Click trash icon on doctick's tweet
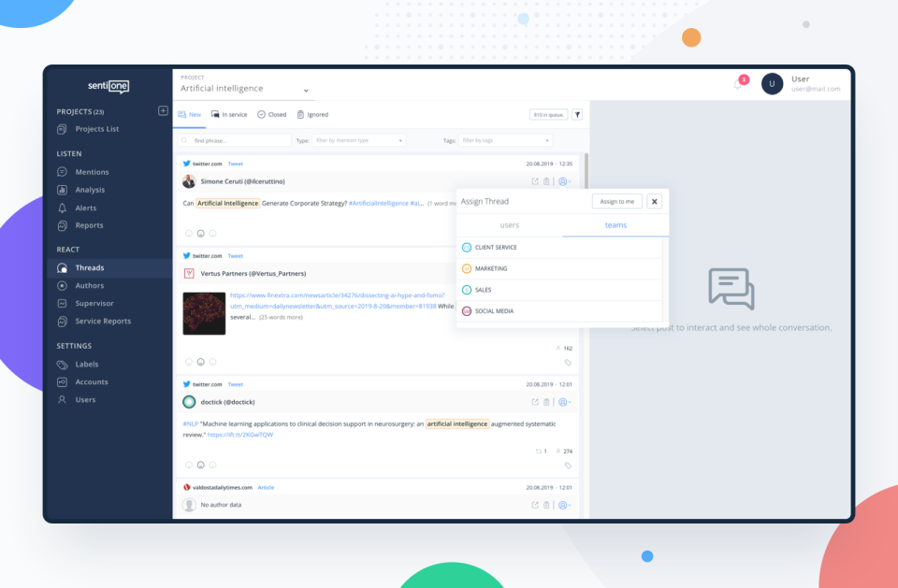This screenshot has height=588, width=898. (546, 402)
